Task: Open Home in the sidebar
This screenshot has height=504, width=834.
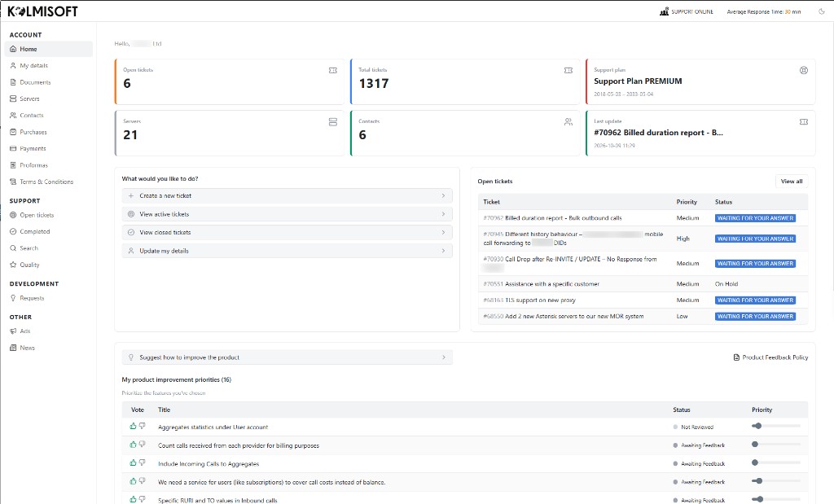Action: (48, 49)
